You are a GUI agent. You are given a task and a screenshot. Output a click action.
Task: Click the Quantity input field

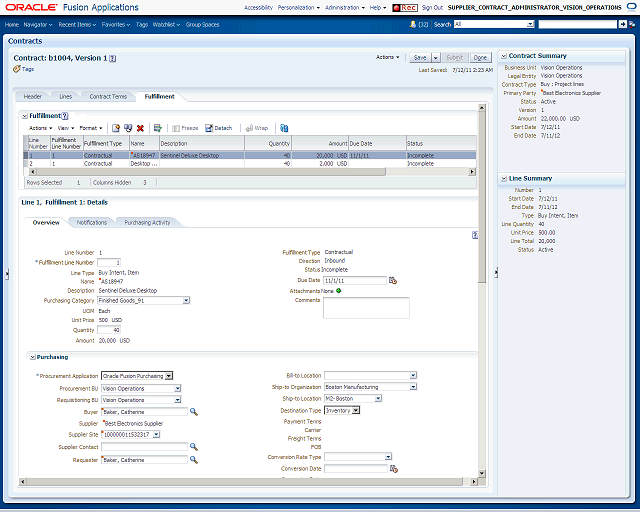109,330
